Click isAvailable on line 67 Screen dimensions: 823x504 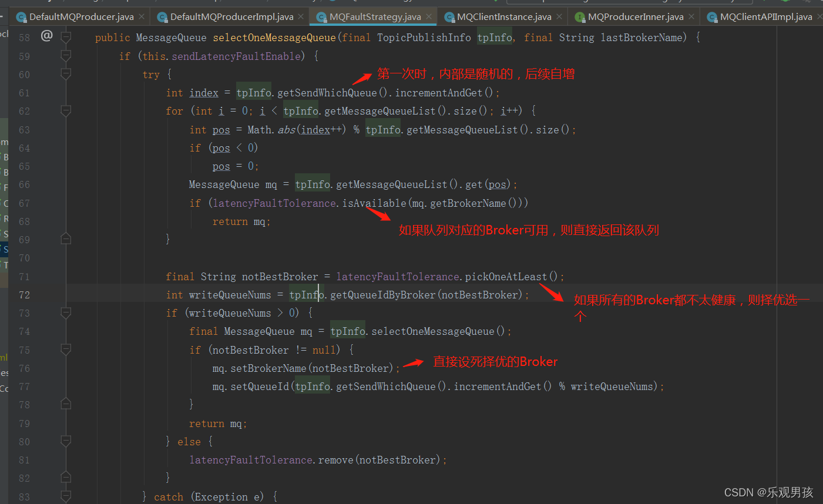pos(374,203)
